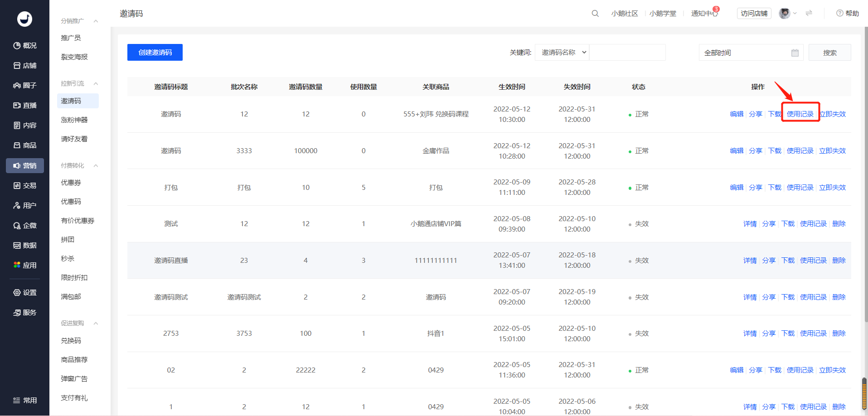Image resolution: width=868 pixels, height=416 pixels.
Task: Click the search magnifier icon in header
Action: pyautogui.click(x=595, y=14)
